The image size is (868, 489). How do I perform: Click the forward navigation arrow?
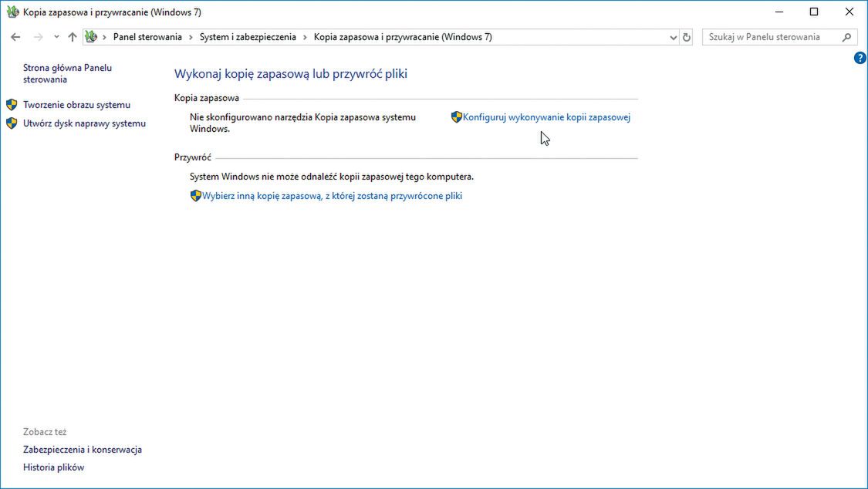point(39,37)
